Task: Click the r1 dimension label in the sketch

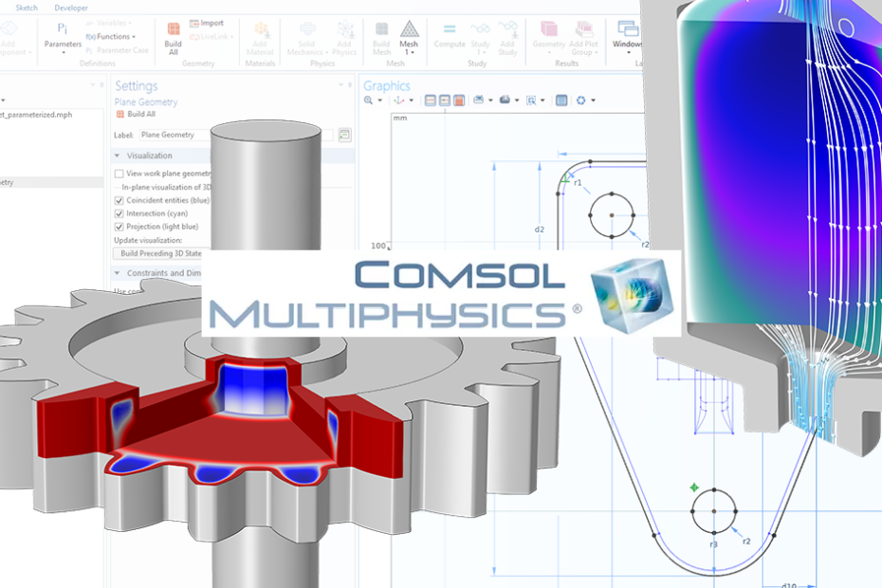Action: [x=578, y=182]
